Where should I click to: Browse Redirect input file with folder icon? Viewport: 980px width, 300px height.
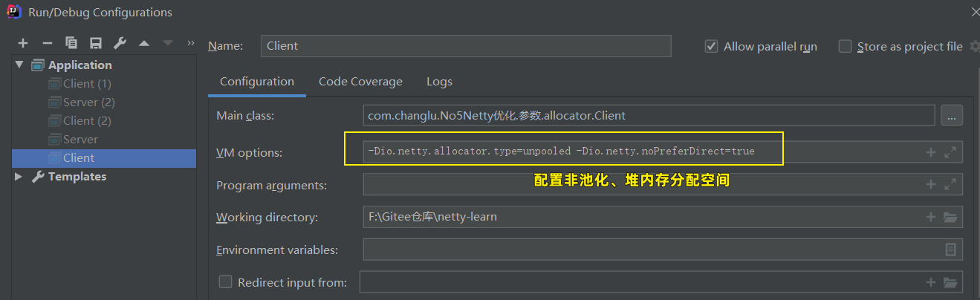950,282
